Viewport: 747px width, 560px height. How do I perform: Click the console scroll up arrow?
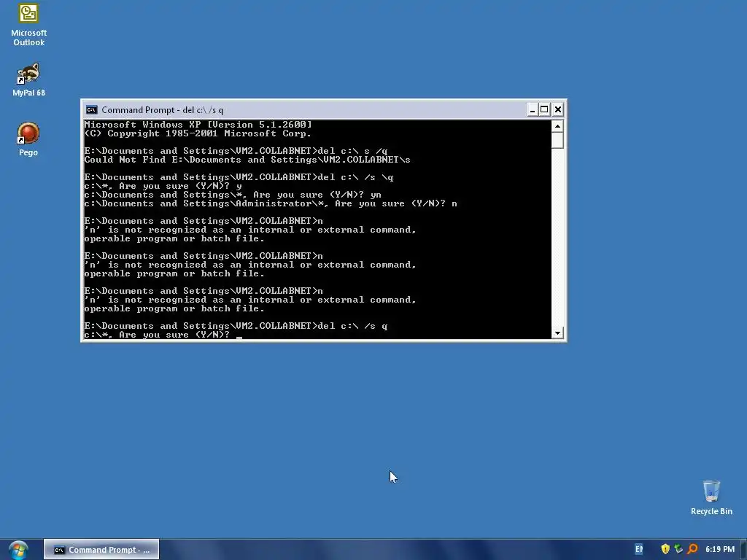click(x=557, y=126)
